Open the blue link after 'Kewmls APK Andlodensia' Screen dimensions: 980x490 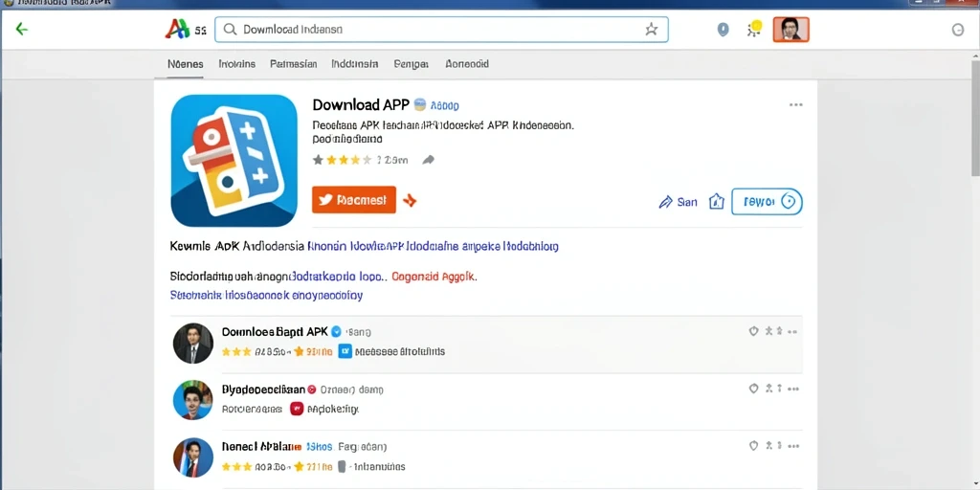tap(434, 246)
